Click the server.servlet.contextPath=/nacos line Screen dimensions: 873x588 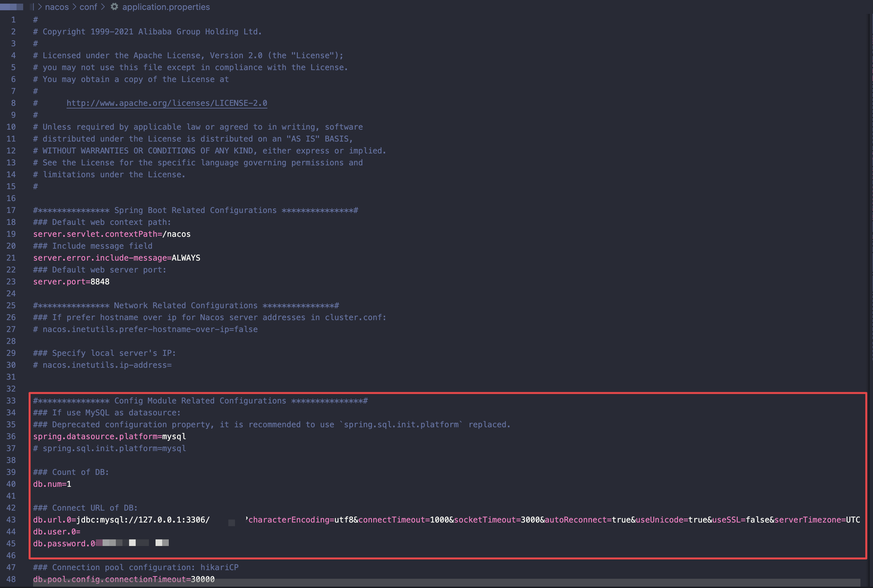(x=112, y=234)
